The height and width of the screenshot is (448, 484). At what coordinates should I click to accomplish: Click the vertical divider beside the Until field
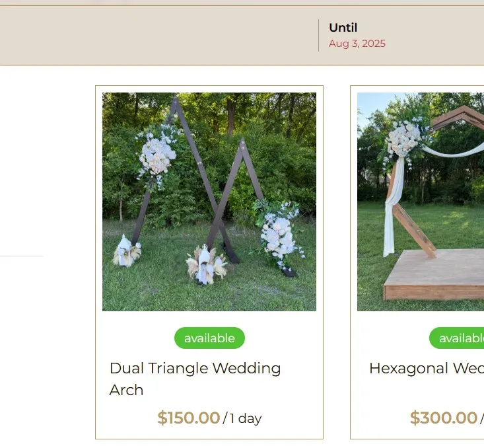[318, 36]
